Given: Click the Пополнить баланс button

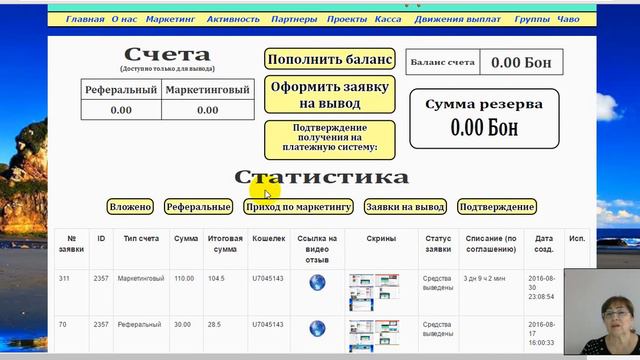Looking at the screenshot, I should (x=329, y=59).
